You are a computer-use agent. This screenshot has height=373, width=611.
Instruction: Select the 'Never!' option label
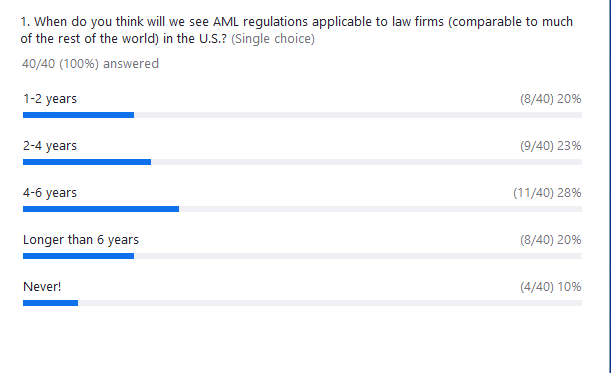[x=42, y=287]
